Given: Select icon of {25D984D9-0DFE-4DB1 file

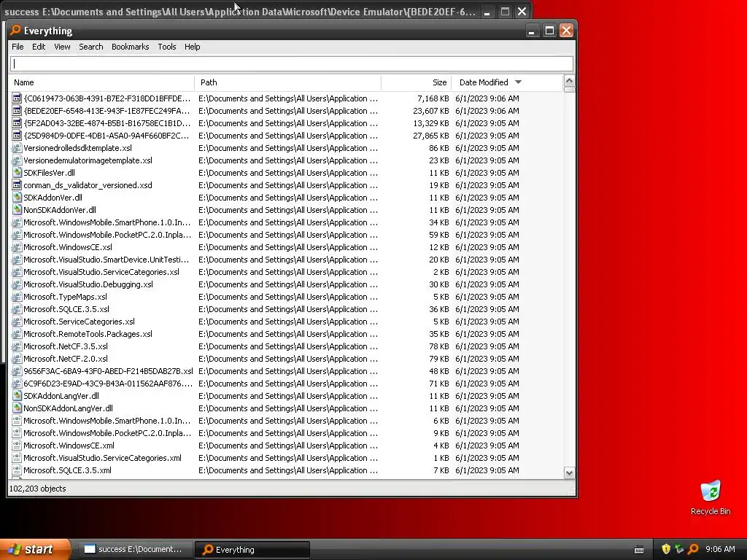Looking at the screenshot, I should pos(17,136).
